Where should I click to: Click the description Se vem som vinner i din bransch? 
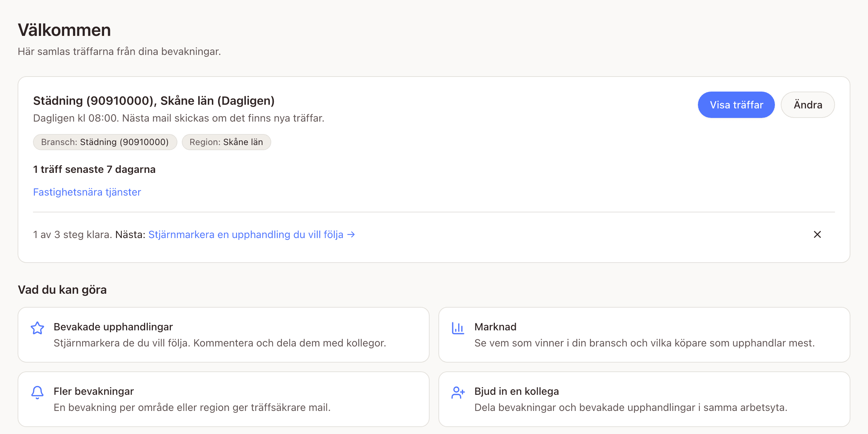tap(645, 343)
